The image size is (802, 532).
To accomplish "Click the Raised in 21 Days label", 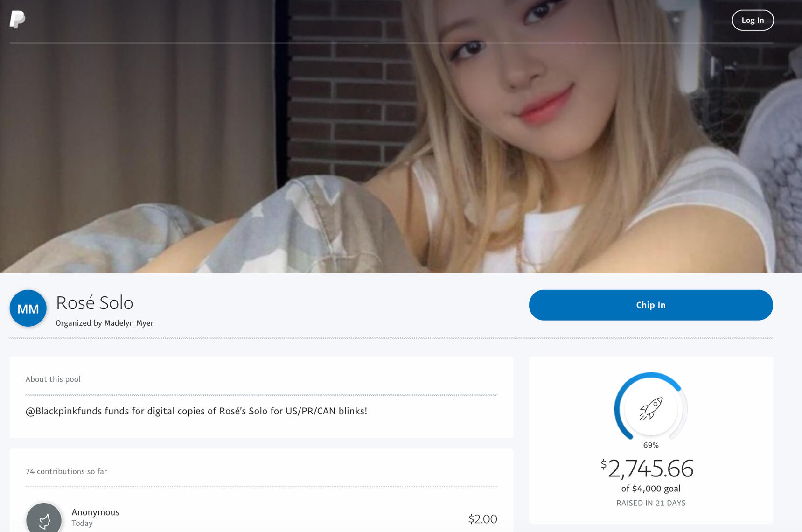I will pyautogui.click(x=650, y=503).
